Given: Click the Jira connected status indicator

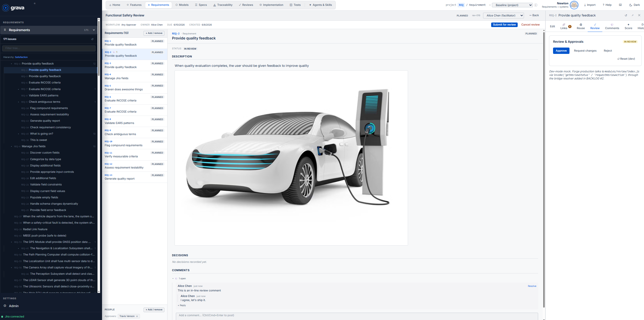Looking at the screenshot, I should click(13, 316).
